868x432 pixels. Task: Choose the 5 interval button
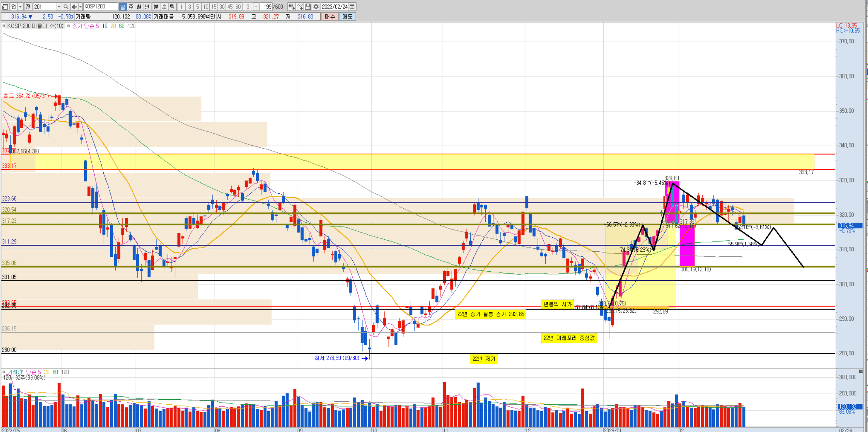(x=197, y=6)
